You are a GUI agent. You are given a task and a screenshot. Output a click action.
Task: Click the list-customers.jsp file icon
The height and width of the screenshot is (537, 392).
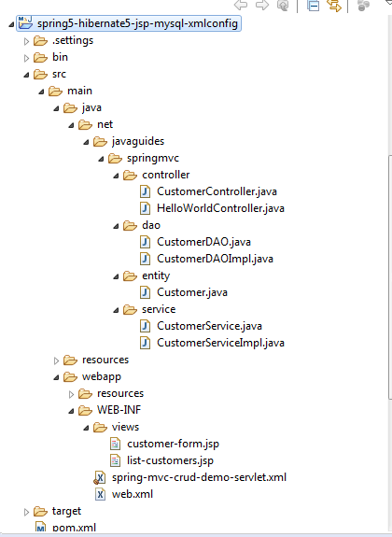[116, 460]
